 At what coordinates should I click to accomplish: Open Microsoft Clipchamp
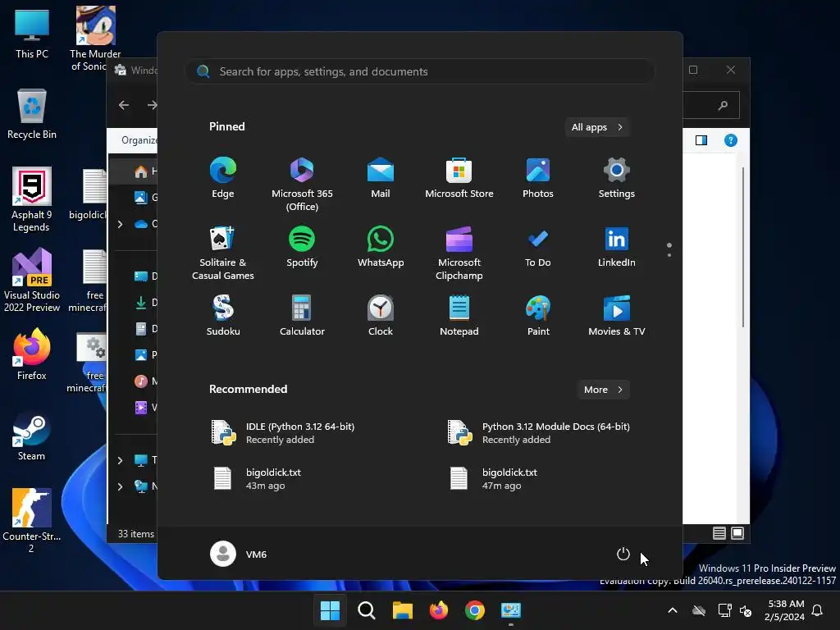459,253
